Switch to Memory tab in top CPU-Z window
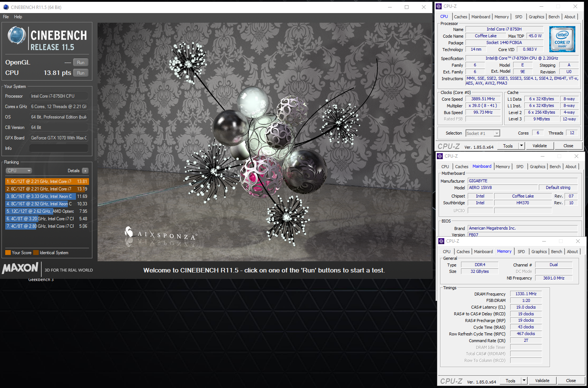 click(502, 17)
